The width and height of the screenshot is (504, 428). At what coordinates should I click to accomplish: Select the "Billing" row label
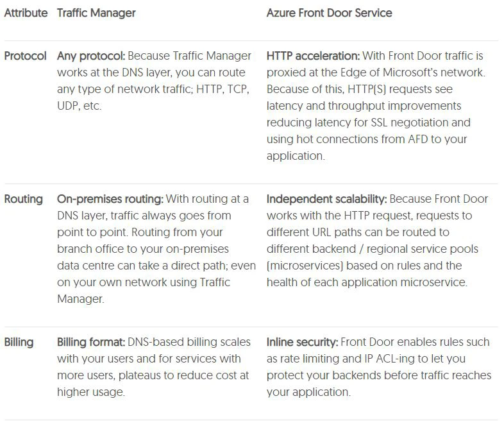point(19,342)
